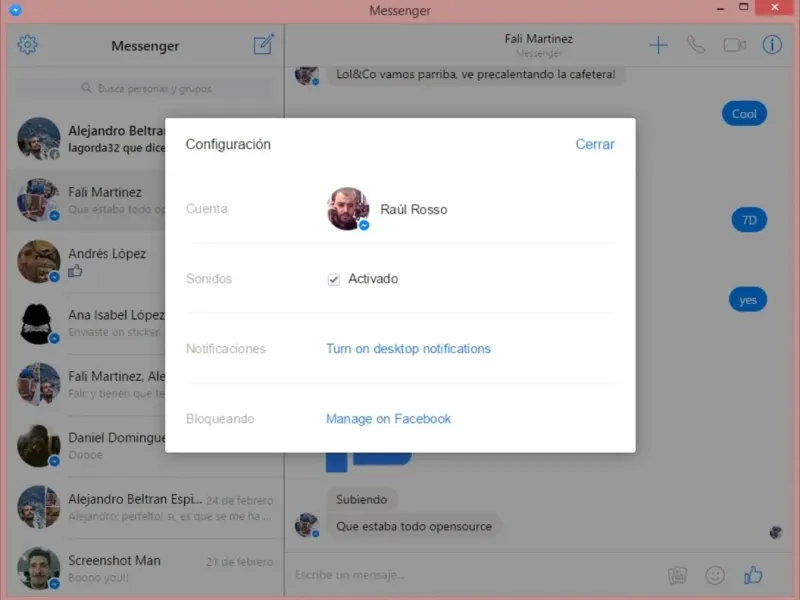This screenshot has height=600, width=800.
Task: Click Raúl Rosso account name
Action: click(x=414, y=209)
